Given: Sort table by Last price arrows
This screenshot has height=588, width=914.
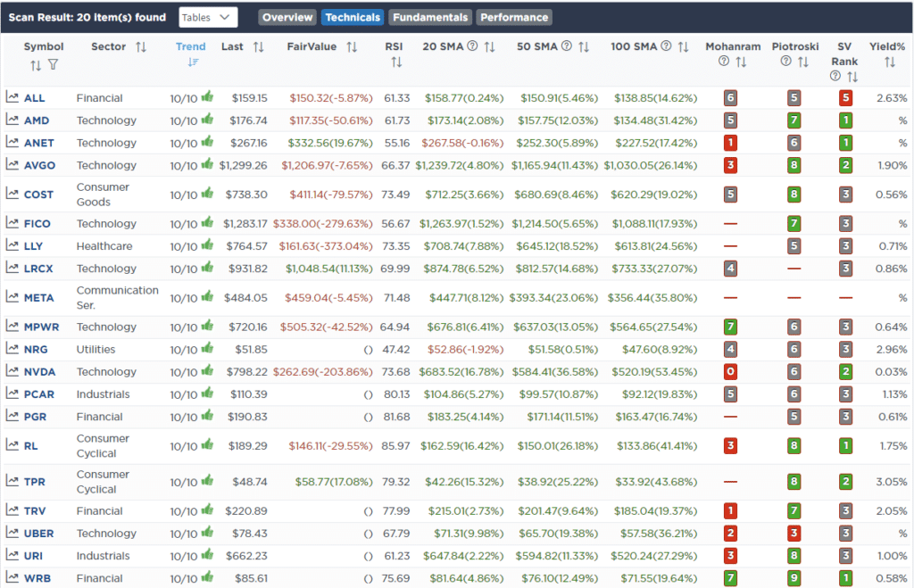Looking at the screenshot, I should [x=259, y=46].
